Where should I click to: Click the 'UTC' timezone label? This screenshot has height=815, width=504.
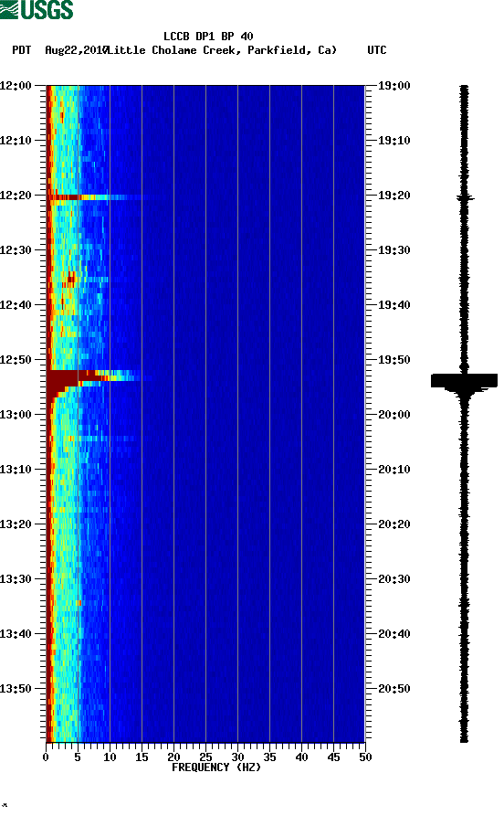pyautogui.click(x=377, y=50)
